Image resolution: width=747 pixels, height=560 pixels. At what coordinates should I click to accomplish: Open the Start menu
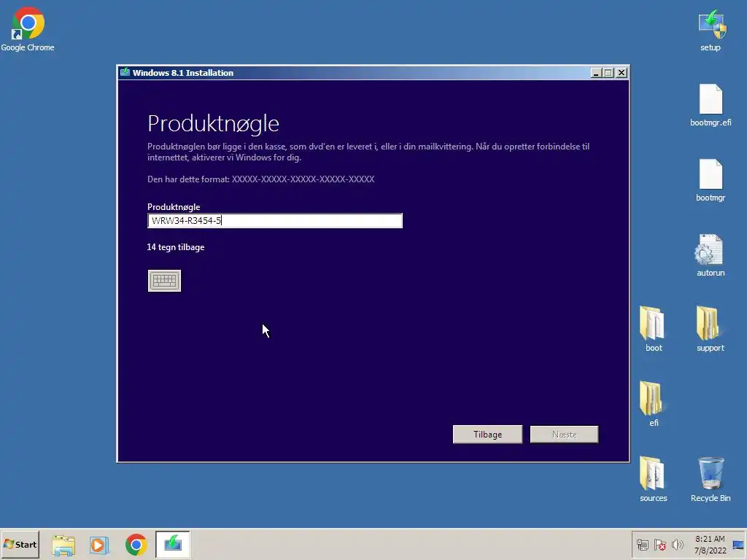(x=20, y=544)
